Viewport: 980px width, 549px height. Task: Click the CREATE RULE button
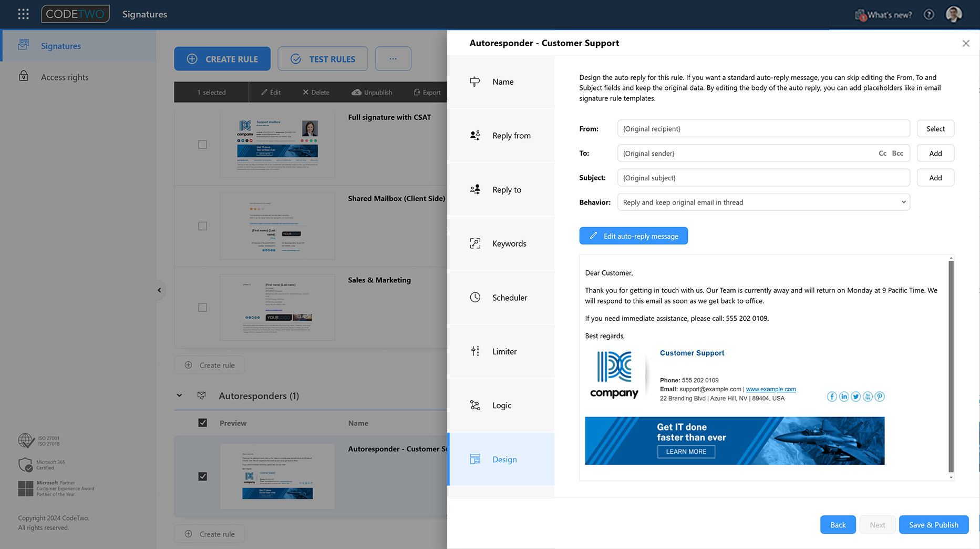[x=222, y=59]
